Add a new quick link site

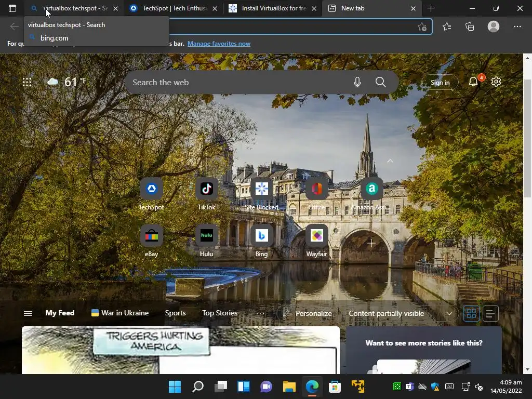pyautogui.click(x=371, y=243)
